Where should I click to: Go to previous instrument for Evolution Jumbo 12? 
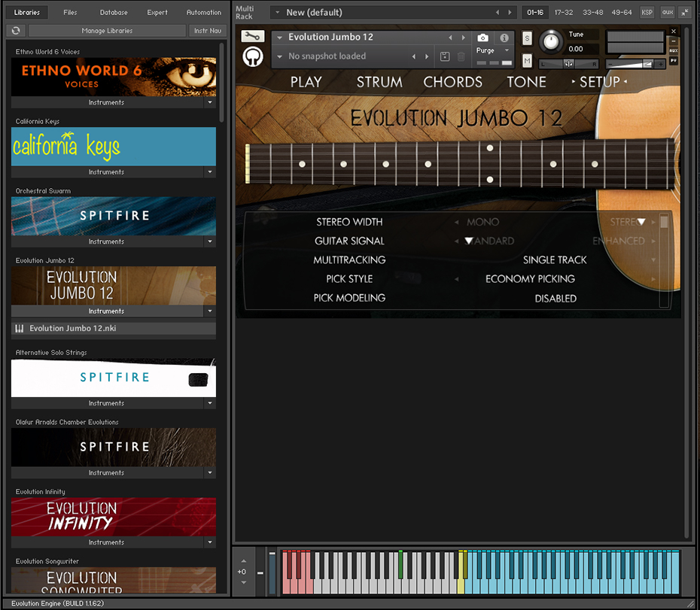tap(450, 38)
